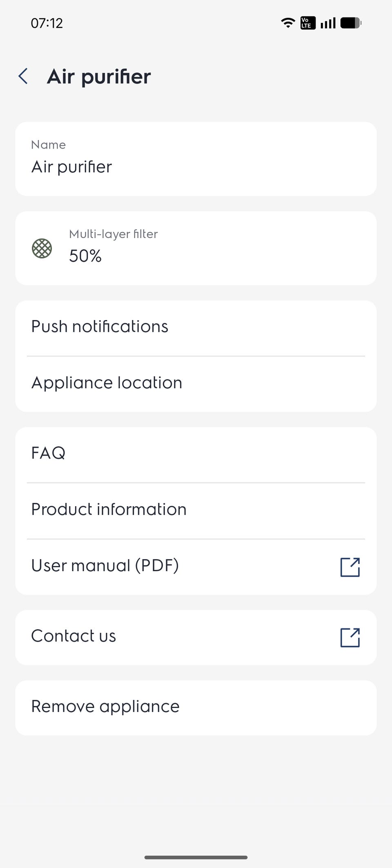Tap the VoLTE indicator icon
The image size is (392, 868).
tap(307, 23)
